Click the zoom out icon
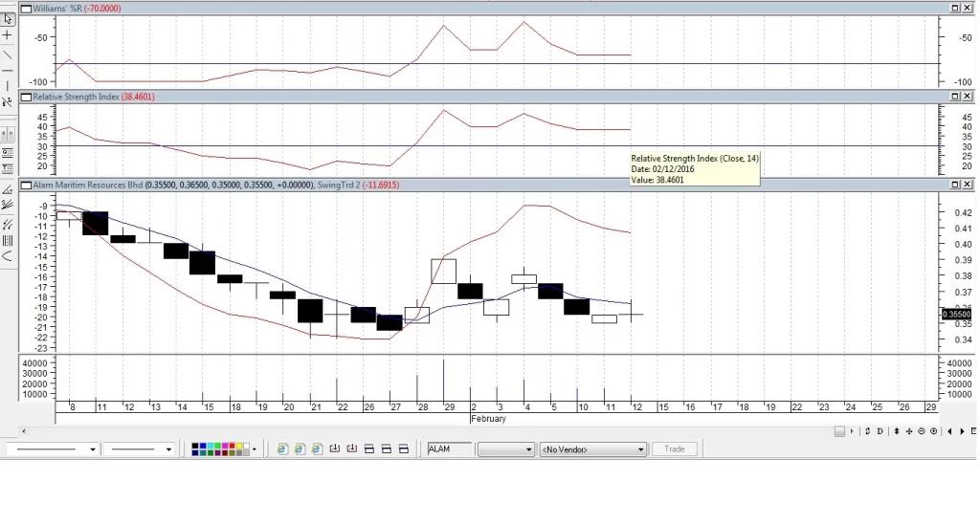 click(x=922, y=431)
